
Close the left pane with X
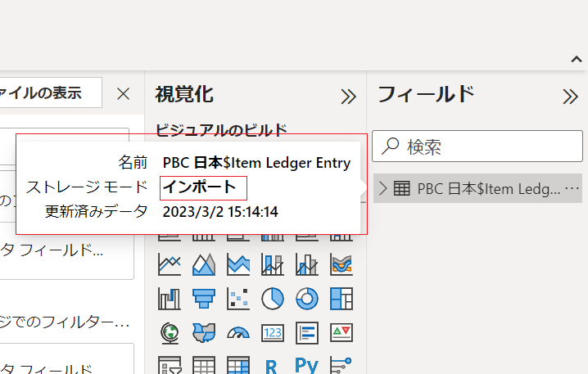124,93
